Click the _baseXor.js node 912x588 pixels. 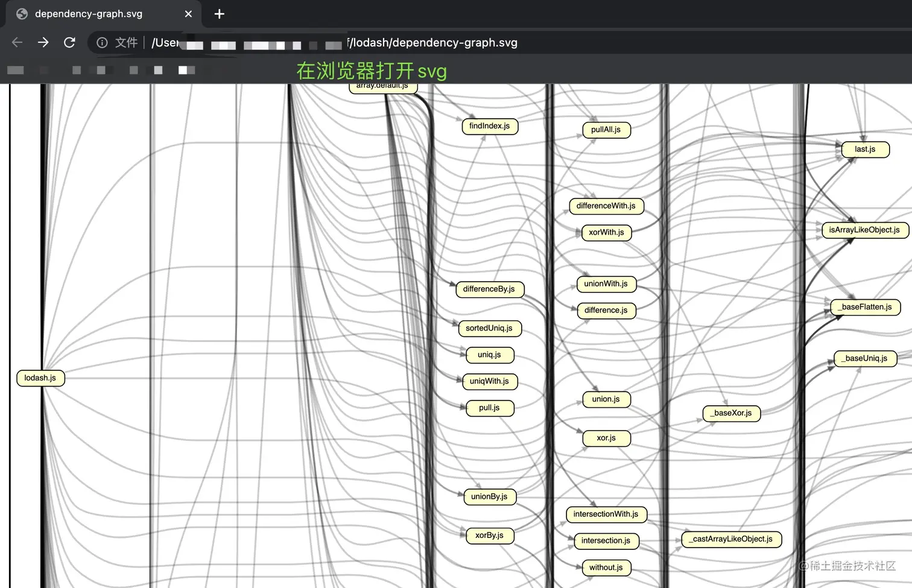pos(731,413)
